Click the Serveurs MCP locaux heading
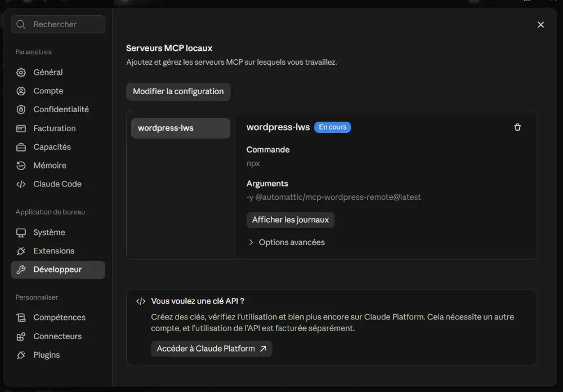Image resolution: width=563 pixels, height=392 pixels. 169,48
